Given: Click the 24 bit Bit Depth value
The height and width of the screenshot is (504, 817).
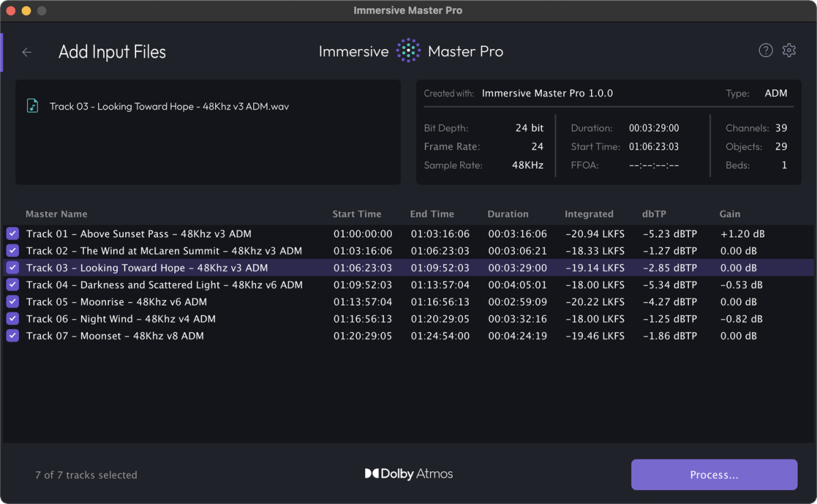Looking at the screenshot, I should click(x=529, y=128).
